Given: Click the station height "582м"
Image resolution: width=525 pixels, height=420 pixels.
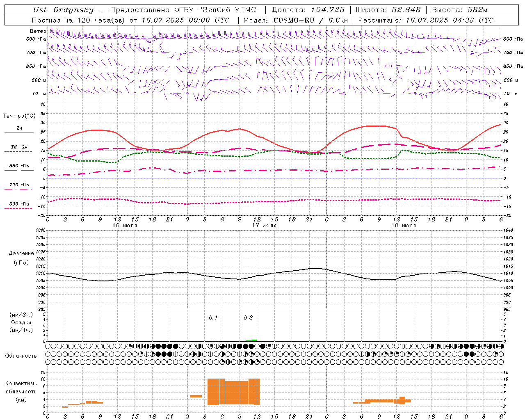Looking at the screenshot, I should pos(477,10).
